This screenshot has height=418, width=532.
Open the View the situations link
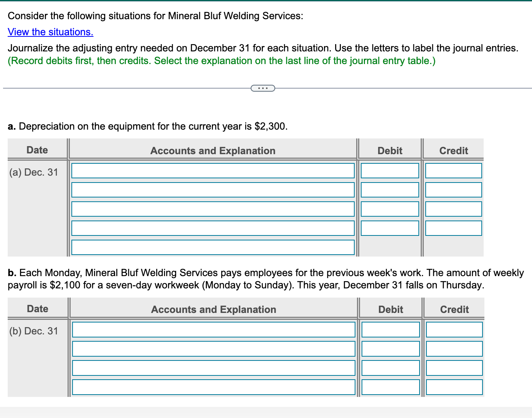pyautogui.click(x=51, y=32)
